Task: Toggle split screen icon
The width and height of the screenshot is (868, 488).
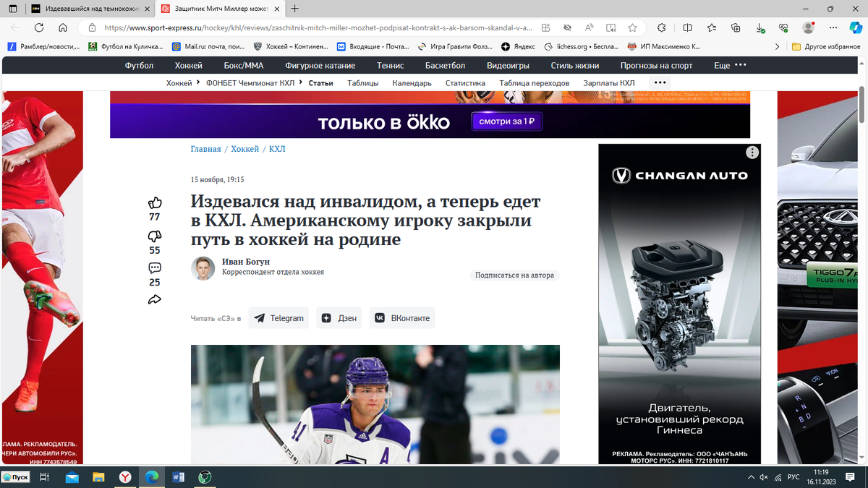Action: pos(687,27)
